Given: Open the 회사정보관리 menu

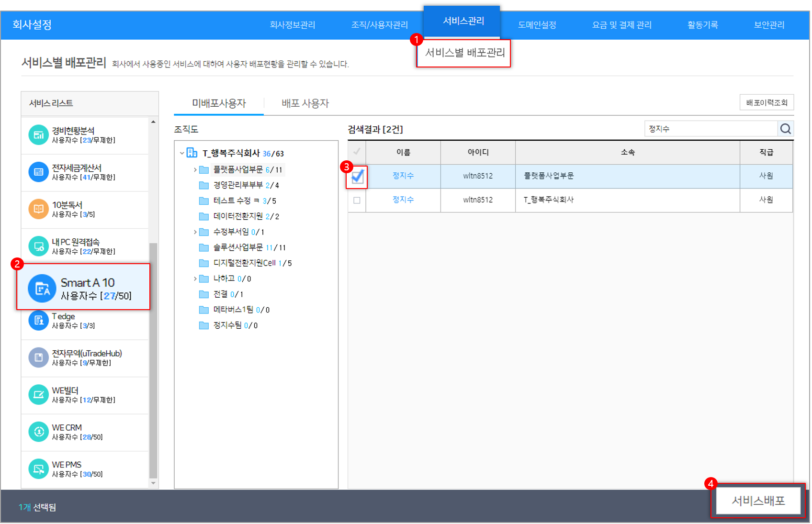Looking at the screenshot, I should click(292, 25).
